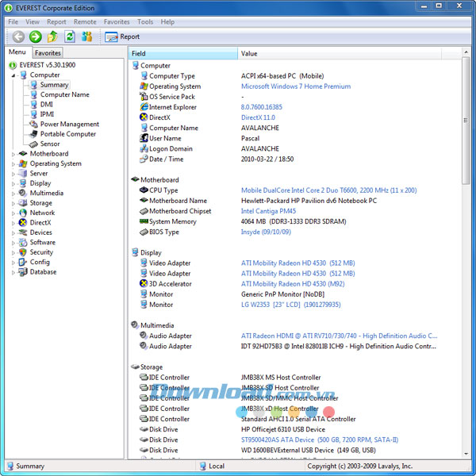Screen dimensions: 476x476
Task: Click the up-level arrow toolbar icon
Action: pos(52,36)
